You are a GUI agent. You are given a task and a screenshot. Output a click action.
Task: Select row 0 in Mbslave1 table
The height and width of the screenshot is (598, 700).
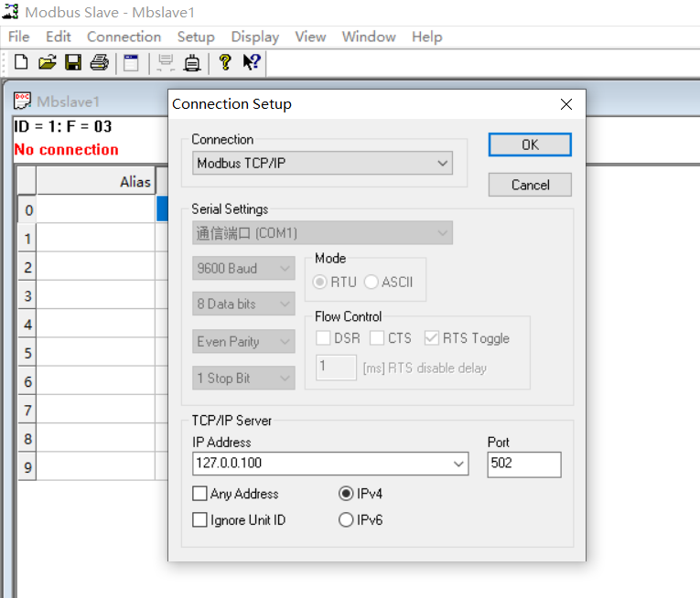tap(27, 209)
